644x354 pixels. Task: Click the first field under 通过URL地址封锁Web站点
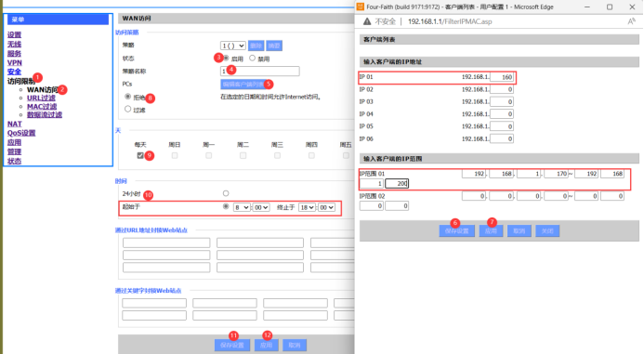pos(166,243)
